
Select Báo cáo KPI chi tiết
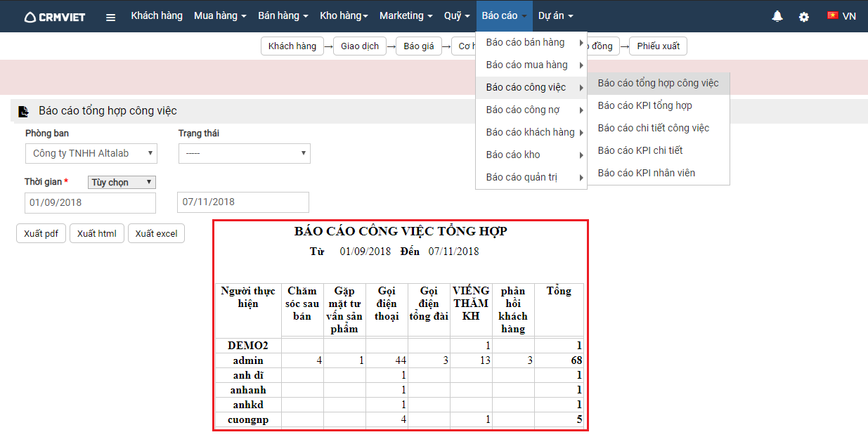pos(659,151)
